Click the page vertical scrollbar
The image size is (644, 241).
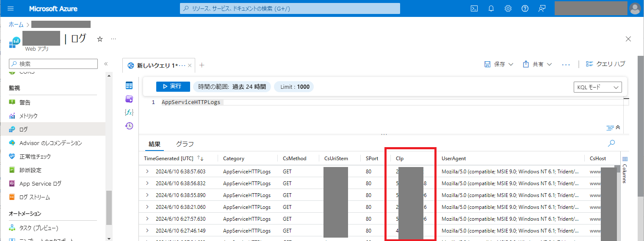point(641,127)
